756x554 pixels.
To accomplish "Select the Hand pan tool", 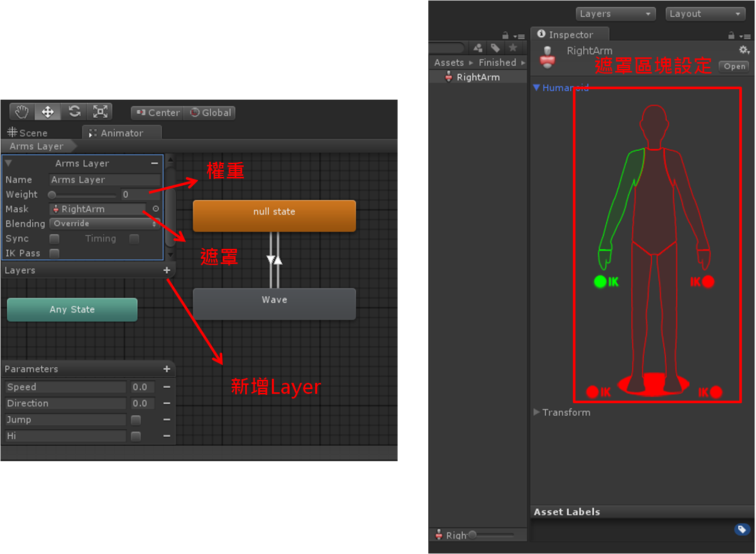I will (x=21, y=111).
